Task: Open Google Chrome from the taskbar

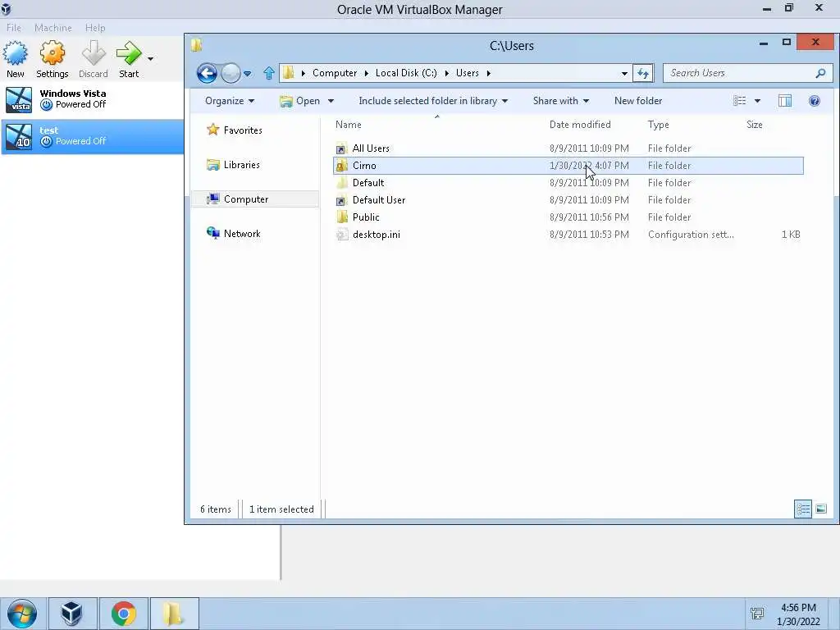Action: [x=124, y=614]
